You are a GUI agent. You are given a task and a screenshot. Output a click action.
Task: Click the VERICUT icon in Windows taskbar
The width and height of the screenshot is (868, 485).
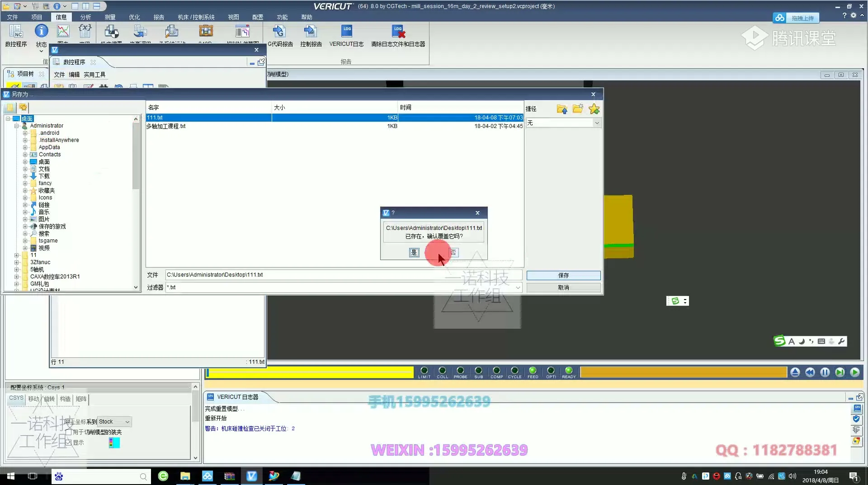(x=252, y=476)
